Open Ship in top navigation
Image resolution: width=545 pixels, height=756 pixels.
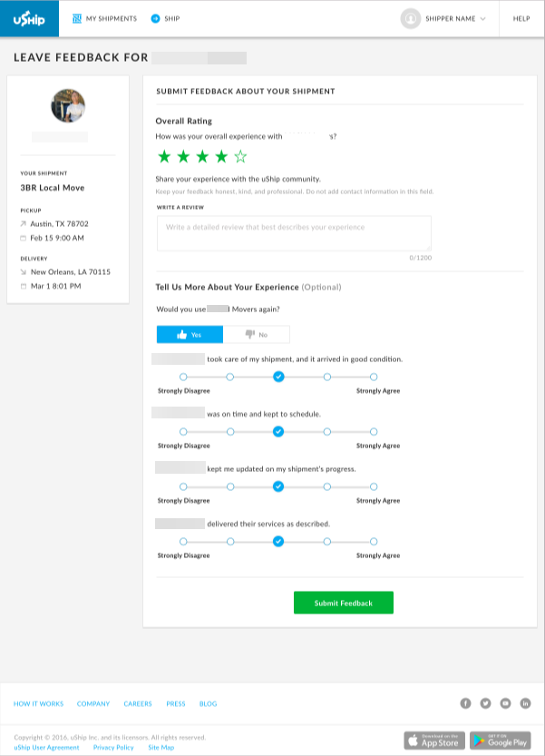tap(166, 18)
